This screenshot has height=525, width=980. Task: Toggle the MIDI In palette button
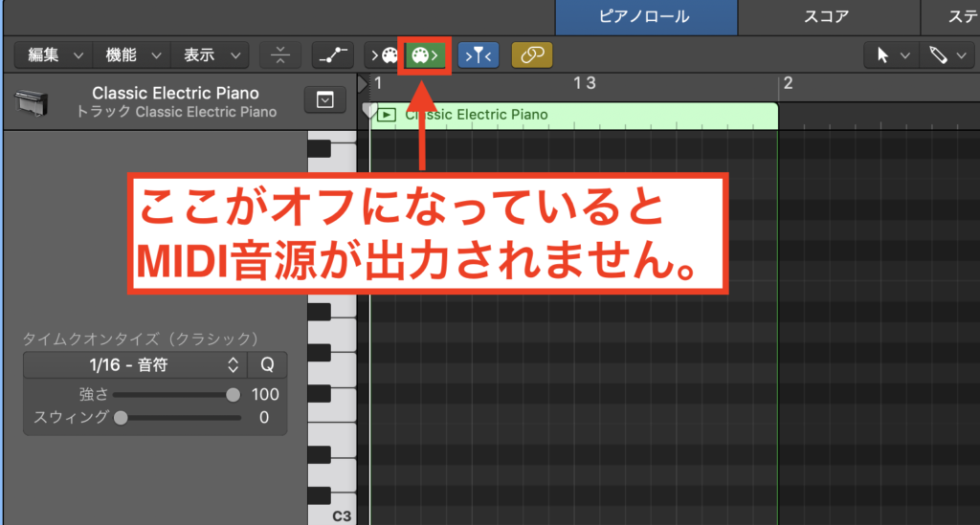pyautogui.click(x=384, y=55)
